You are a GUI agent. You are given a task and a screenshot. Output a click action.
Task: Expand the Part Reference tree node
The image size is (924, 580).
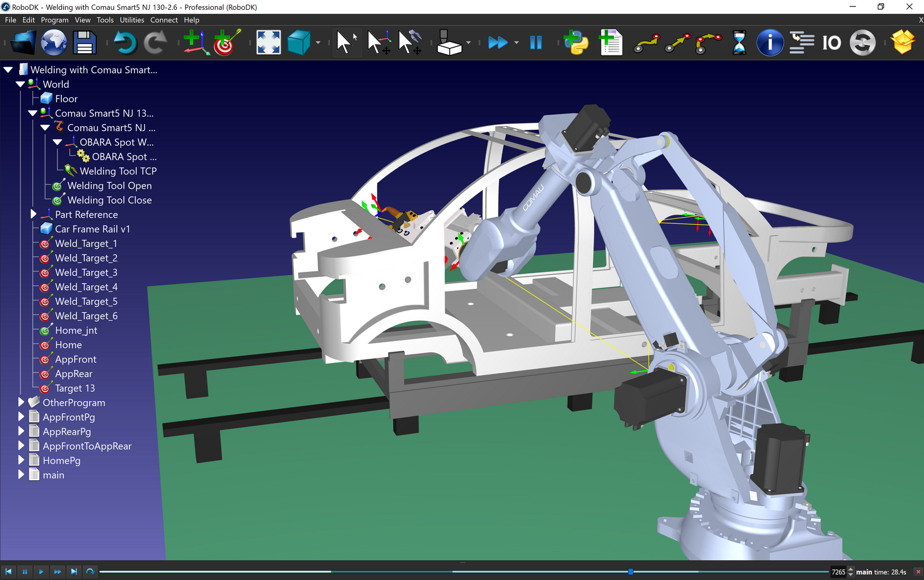[33, 214]
